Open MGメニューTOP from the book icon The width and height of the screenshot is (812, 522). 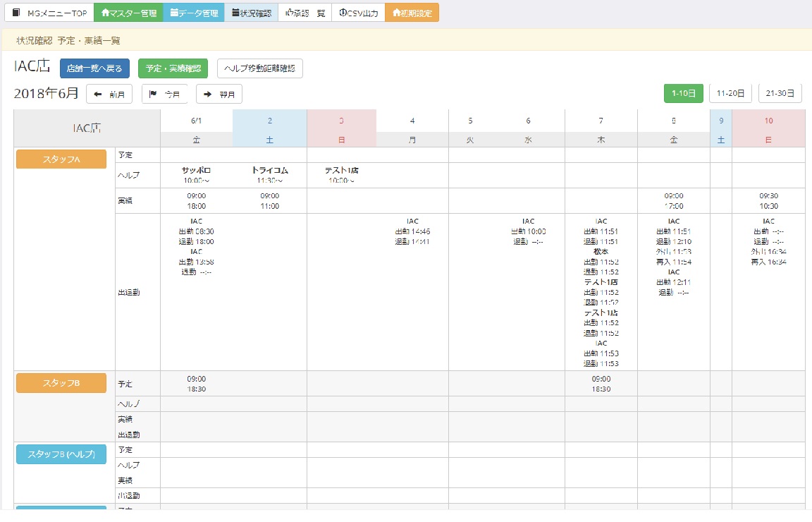[x=17, y=13]
